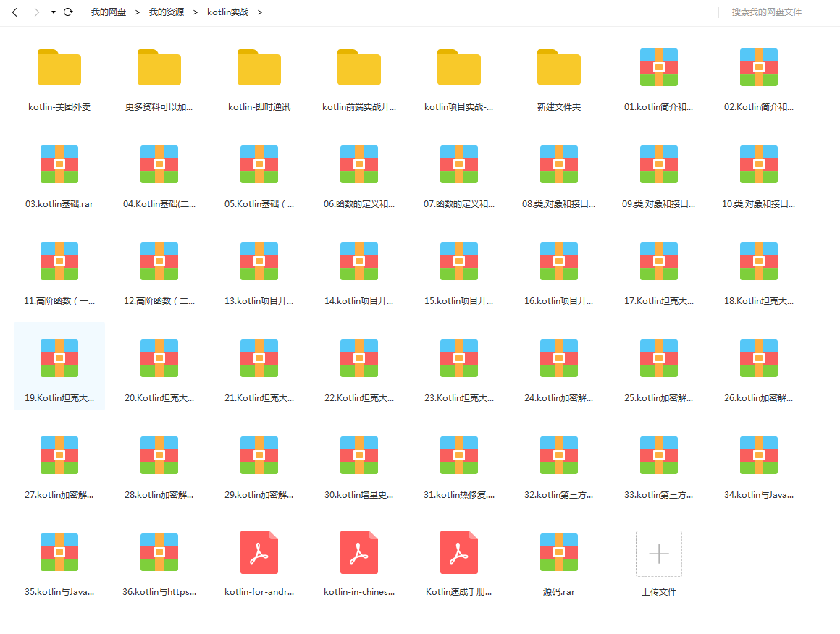Select archive 13.kotlin项目开...
This screenshot has width=840, height=634.
click(x=259, y=261)
